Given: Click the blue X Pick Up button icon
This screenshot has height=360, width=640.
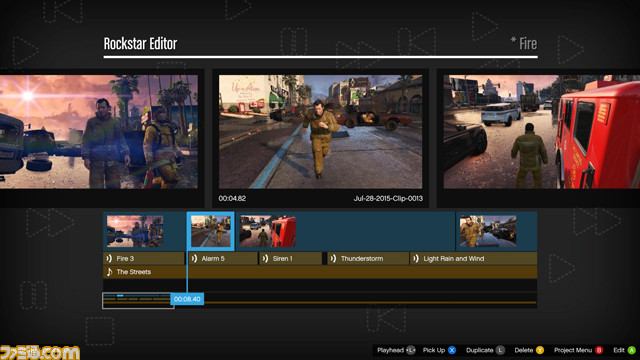Looking at the screenshot, I should click(x=452, y=350).
